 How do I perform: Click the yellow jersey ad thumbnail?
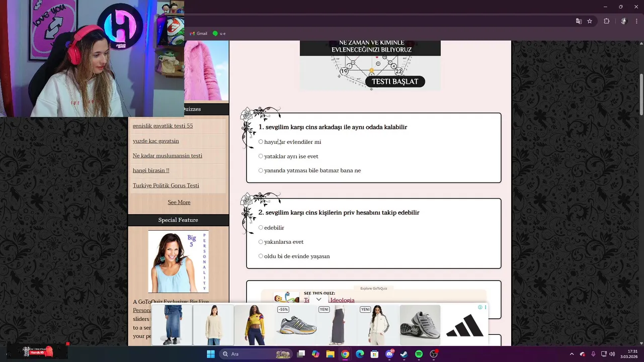pos(255,325)
